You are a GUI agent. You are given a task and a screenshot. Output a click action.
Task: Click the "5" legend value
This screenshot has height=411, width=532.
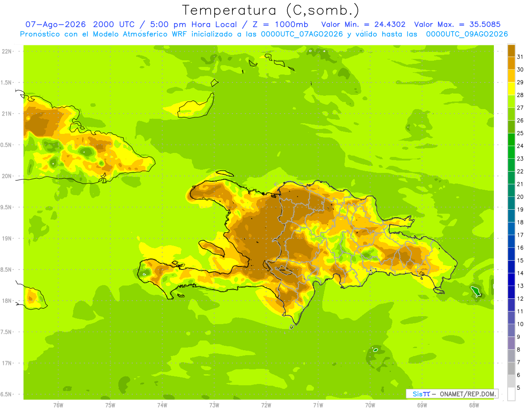pyautogui.click(x=519, y=388)
